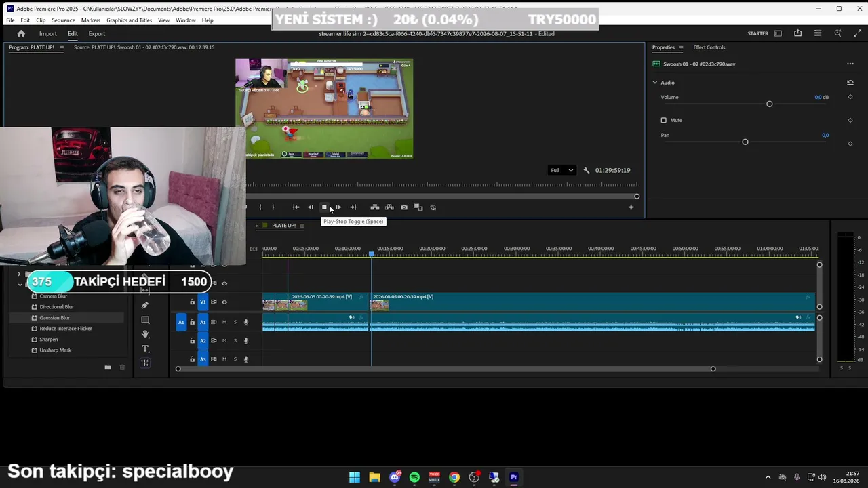This screenshot has width=868, height=488.
Task: Open the Workspaces icon in the header
Action: point(778,33)
